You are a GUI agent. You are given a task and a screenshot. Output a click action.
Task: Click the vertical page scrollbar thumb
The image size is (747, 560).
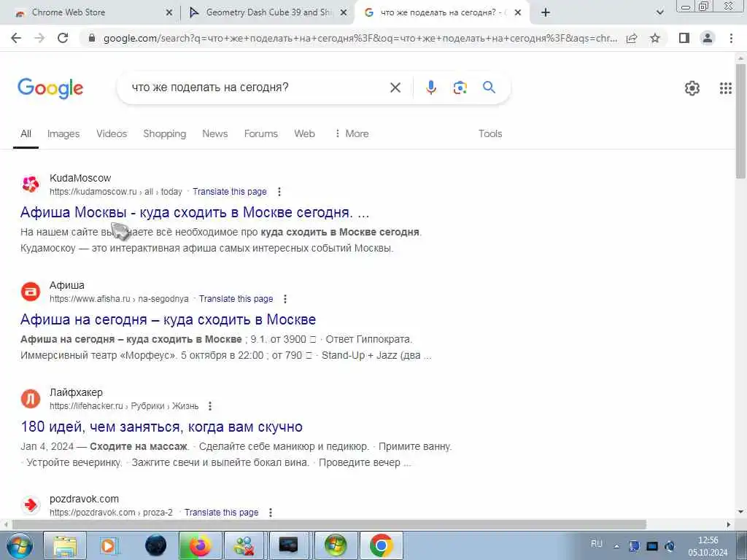(740, 120)
